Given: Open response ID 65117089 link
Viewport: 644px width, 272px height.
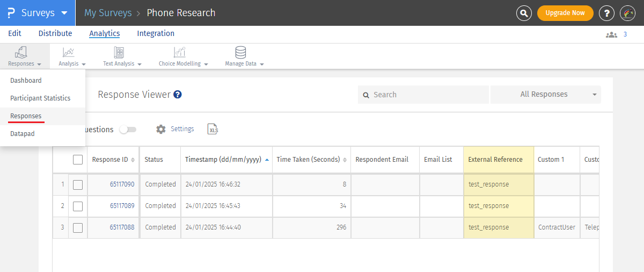Looking at the screenshot, I should coord(122,206).
